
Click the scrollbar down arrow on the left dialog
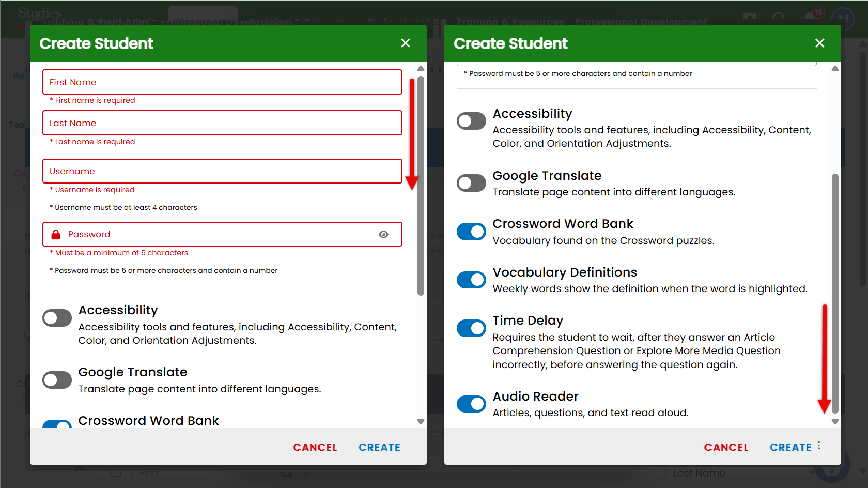421,421
